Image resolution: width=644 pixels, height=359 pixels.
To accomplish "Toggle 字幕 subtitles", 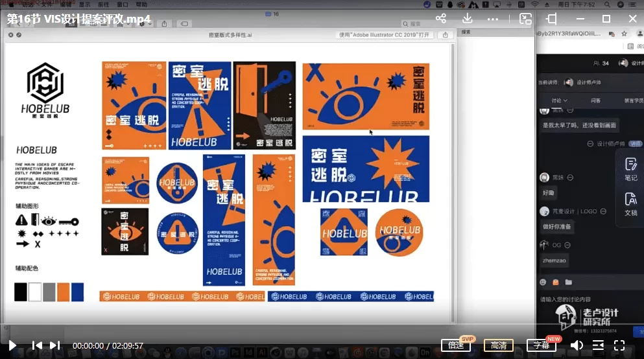I will pyautogui.click(x=541, y=345).
